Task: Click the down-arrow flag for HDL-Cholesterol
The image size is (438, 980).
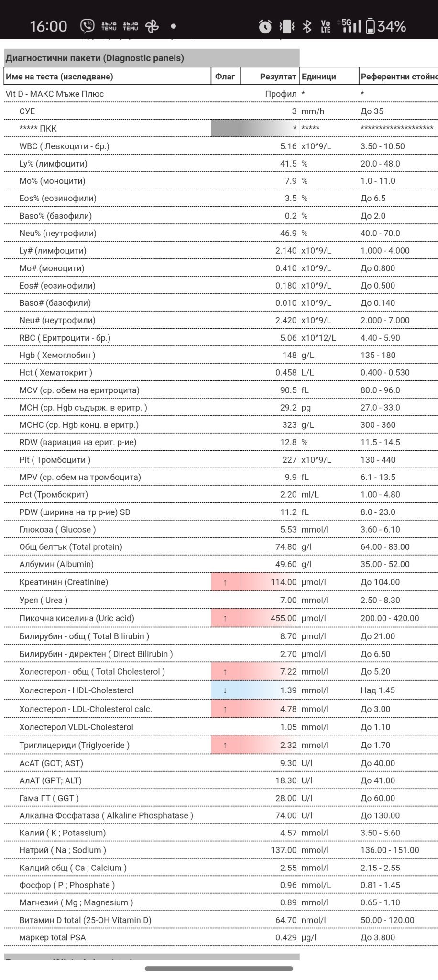Action: coord(225,690)
